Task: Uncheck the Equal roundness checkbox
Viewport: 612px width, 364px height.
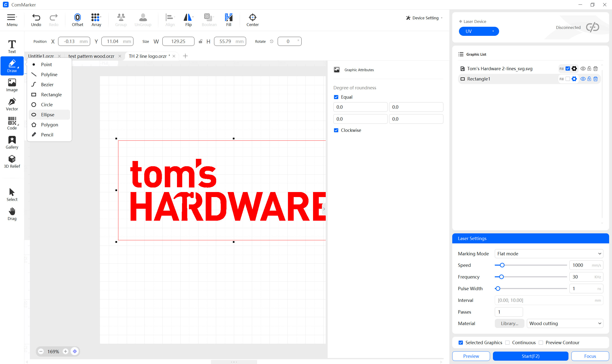Action: point(336,97)
